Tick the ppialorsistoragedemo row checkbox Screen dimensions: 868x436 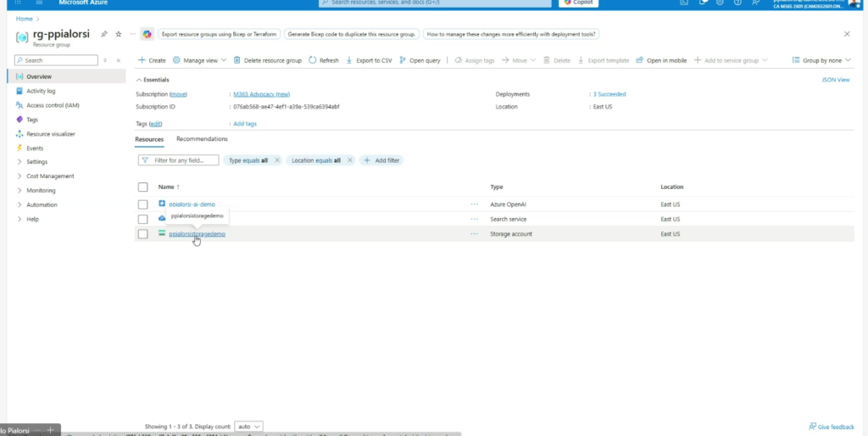[142, 234]
